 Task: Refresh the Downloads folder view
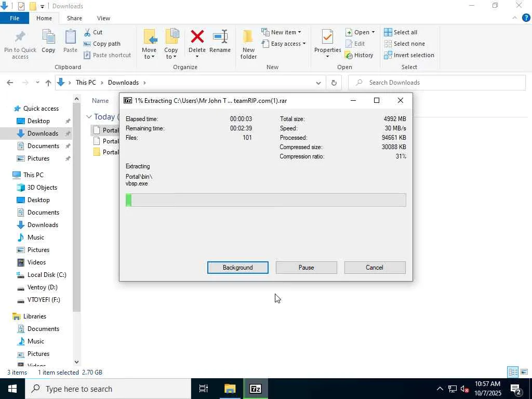tap(334, 83)
